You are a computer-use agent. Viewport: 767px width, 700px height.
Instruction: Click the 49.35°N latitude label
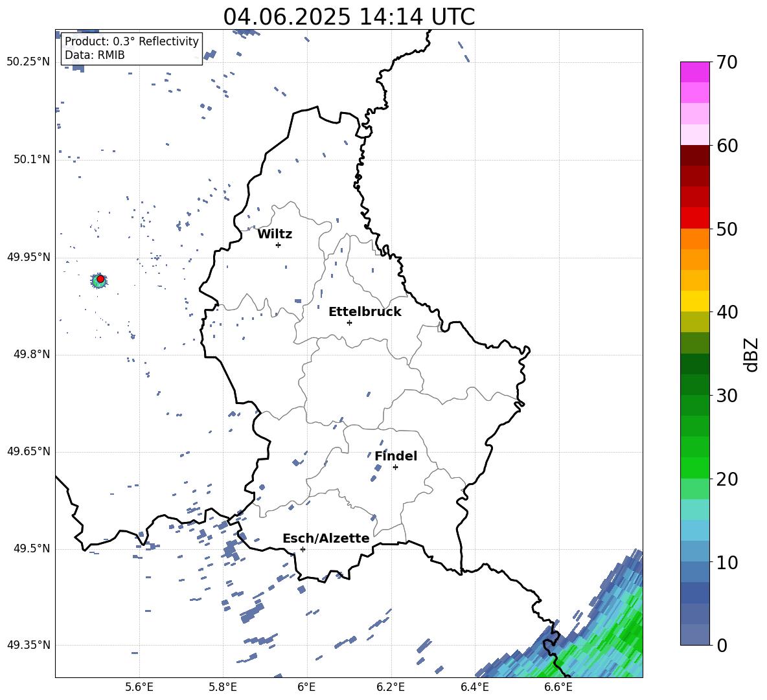coord(29,645)
